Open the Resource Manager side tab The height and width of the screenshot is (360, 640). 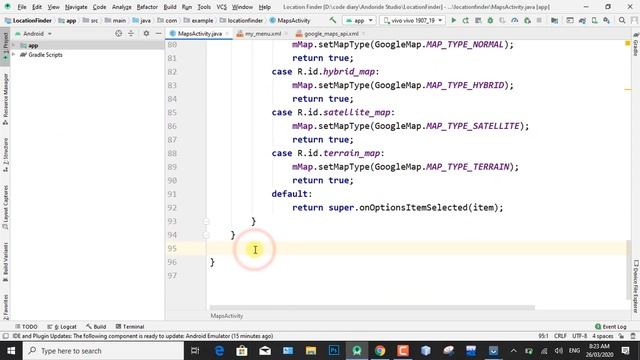pos(5,99)
